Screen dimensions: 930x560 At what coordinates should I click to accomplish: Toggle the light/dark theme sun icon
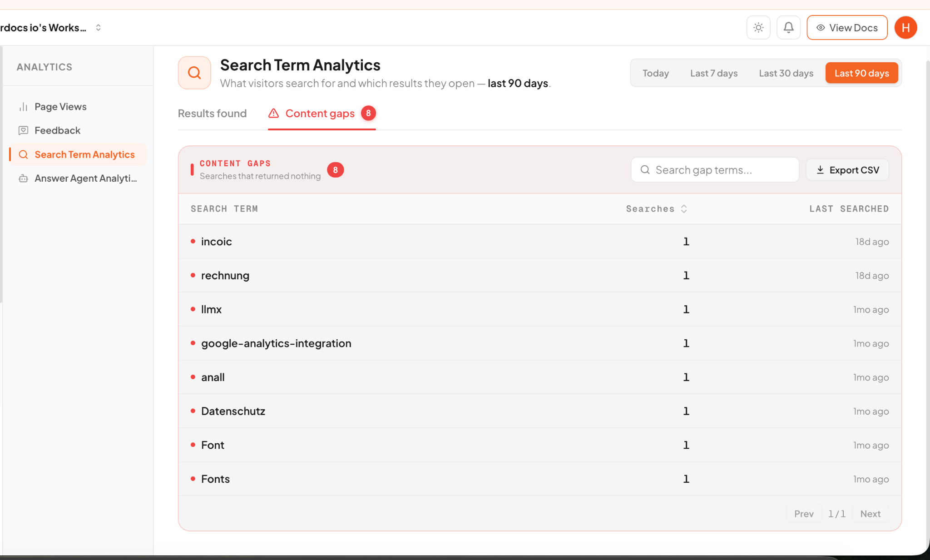[x=758, y=28]
